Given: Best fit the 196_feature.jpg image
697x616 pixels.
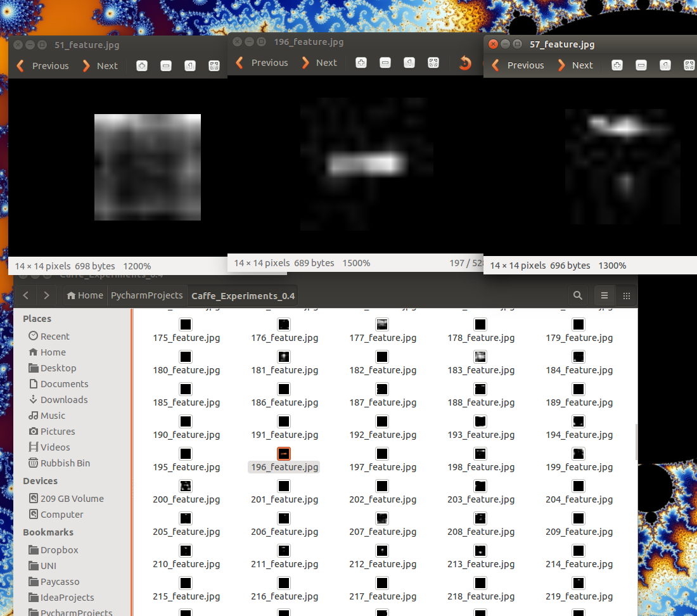Looking at the screenshot, I should [433, 63].
